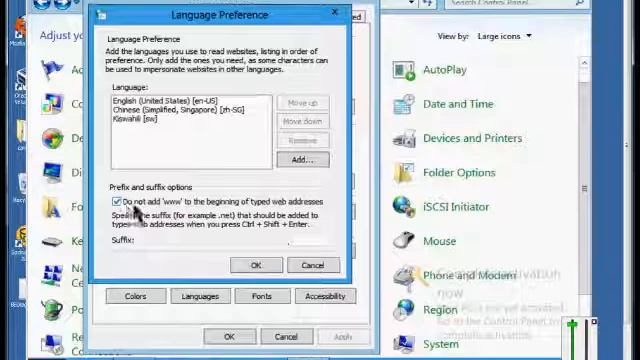Click the Network and Sharing icon in left column
Viewport: 640px width, 360px height.
coord(52,276)
